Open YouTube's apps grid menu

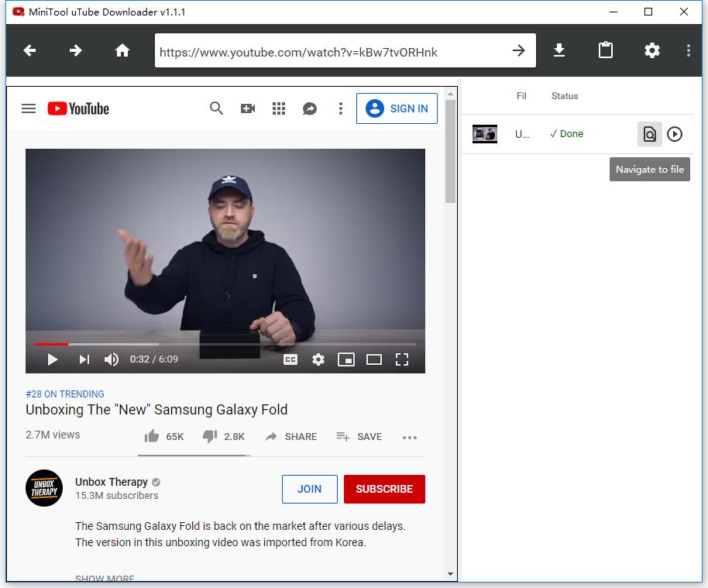[279, 108]
